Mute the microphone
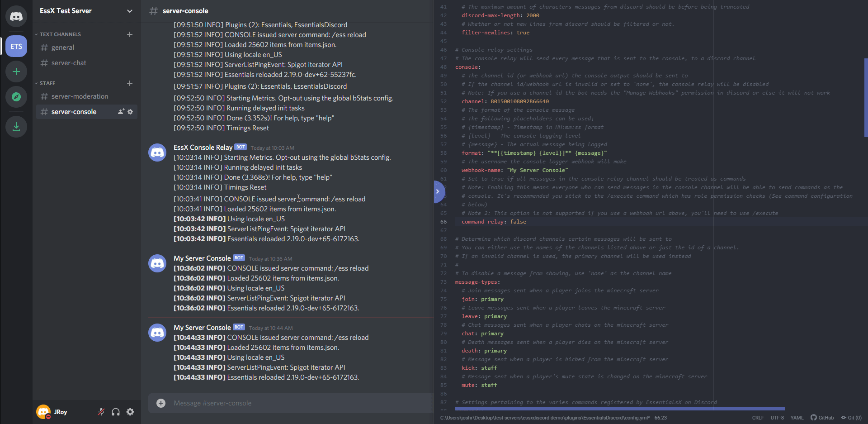This screenshot has width=868, height=424. 101,412
